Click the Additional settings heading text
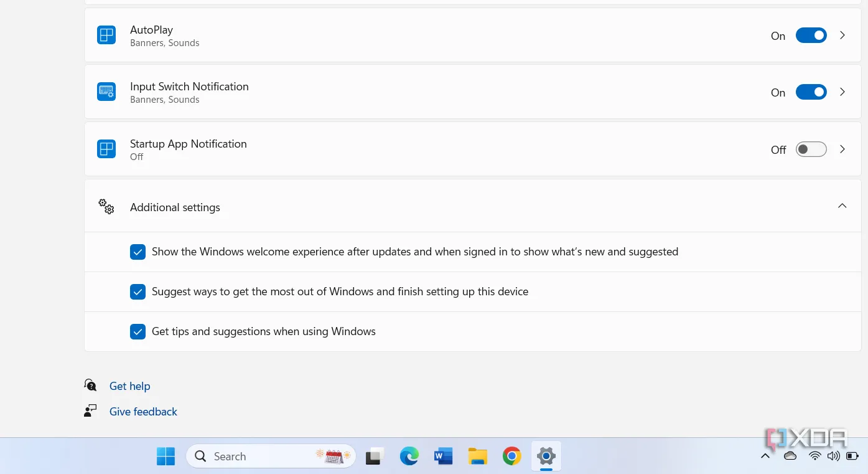868x474 pixels. tap(175, 207)
